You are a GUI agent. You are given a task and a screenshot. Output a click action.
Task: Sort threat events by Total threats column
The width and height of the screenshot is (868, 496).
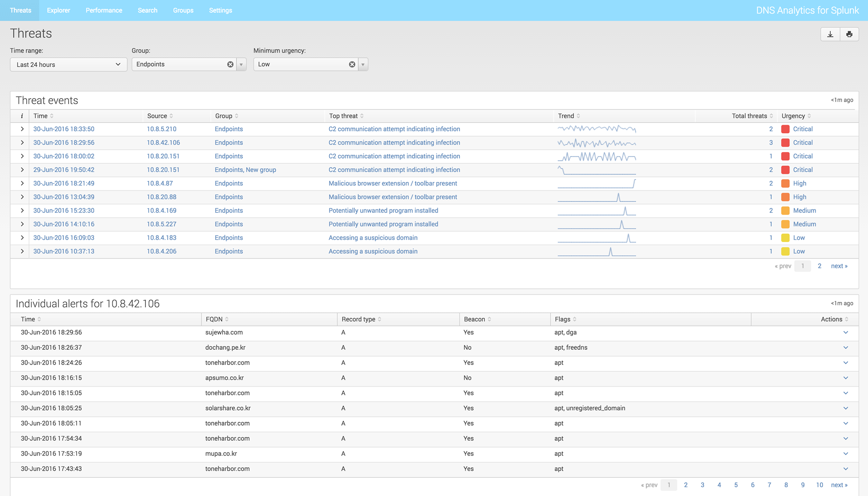tap(752, 116)
